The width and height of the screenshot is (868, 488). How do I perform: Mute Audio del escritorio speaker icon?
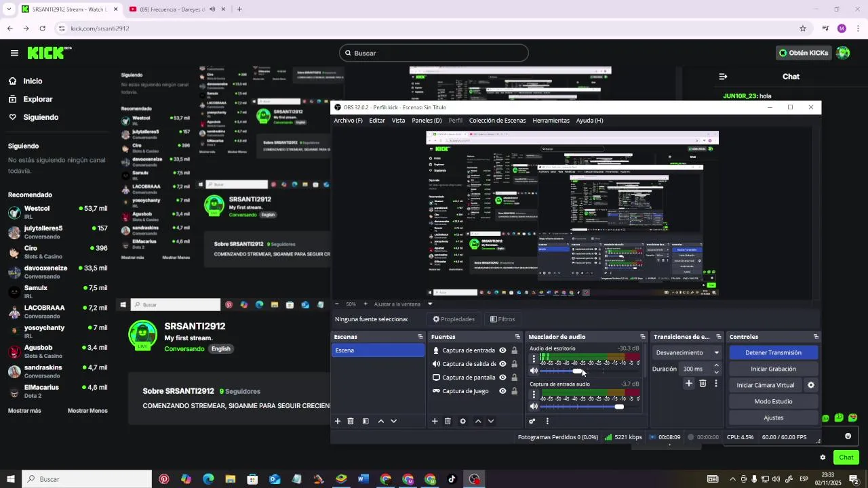point(534,371)
